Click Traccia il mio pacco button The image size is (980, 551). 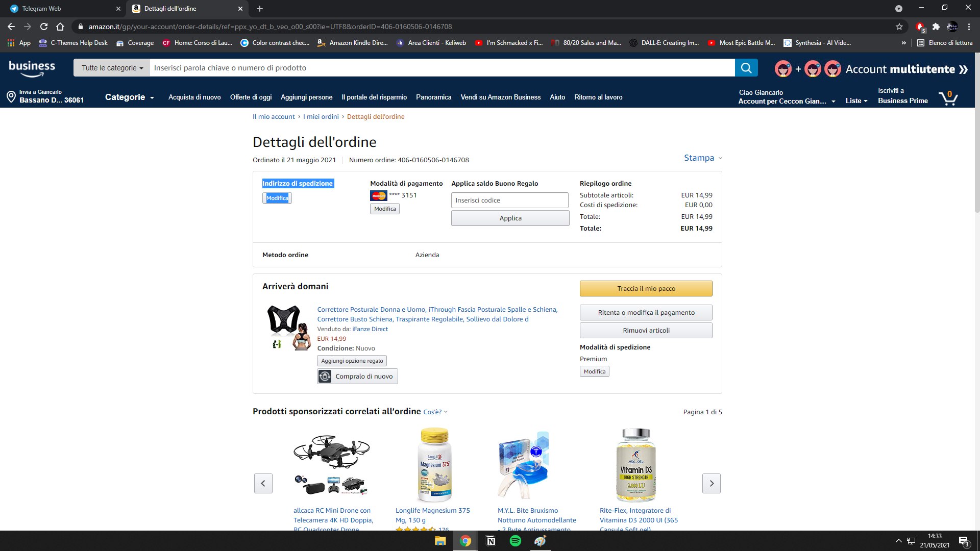coord(646,289)
